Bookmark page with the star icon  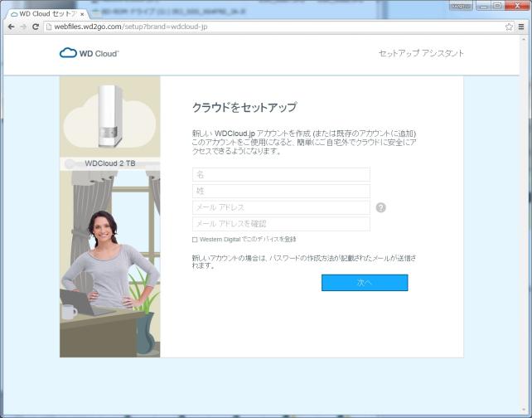click(x=509, y=27)
